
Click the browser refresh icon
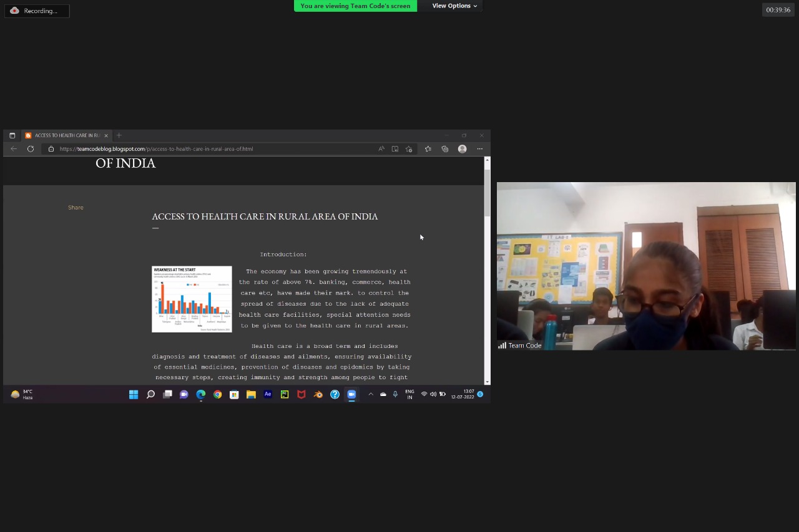[30, 149]
